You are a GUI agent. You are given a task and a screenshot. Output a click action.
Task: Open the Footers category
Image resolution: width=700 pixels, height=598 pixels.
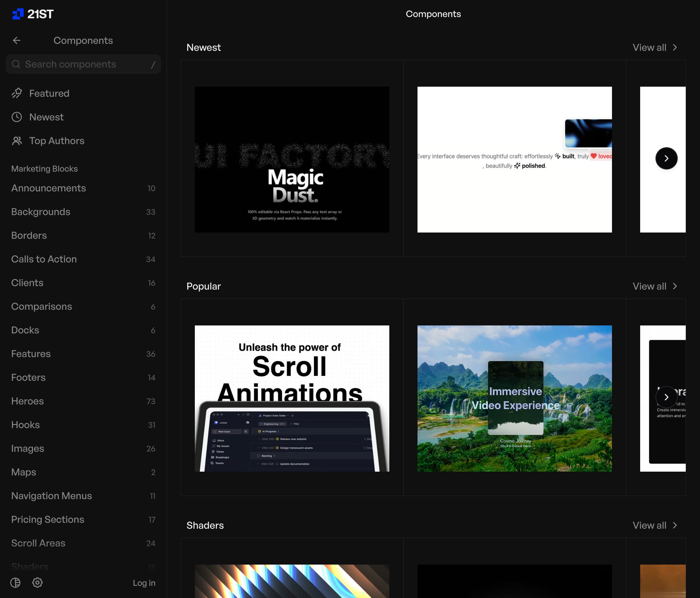(83, 377)
